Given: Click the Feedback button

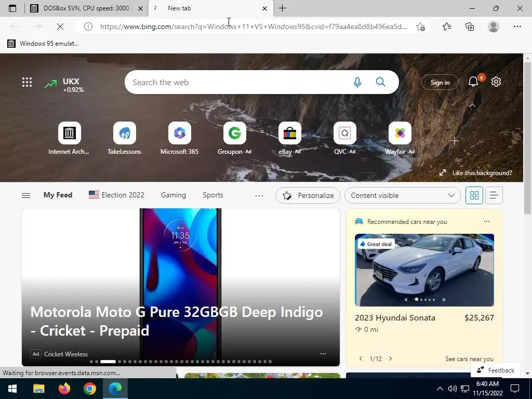Looking at the screenshot, I should click(x=495, y=370).
